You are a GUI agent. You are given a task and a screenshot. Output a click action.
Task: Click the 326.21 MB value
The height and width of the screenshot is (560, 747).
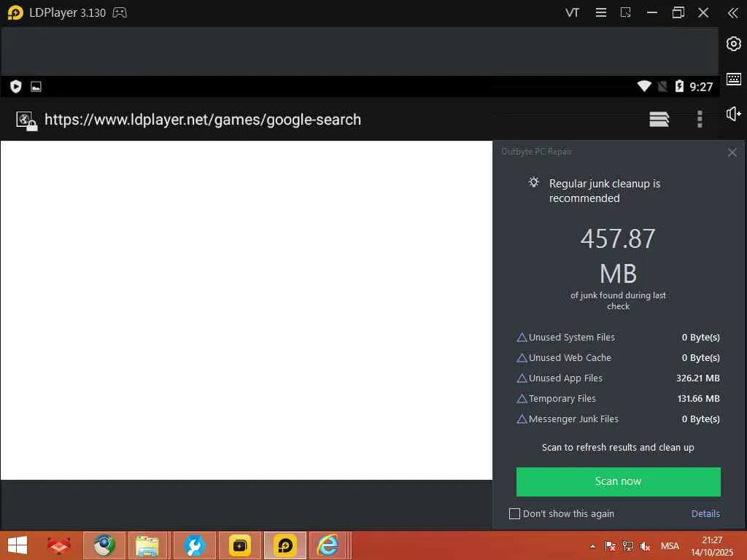[x=698, y=378]
